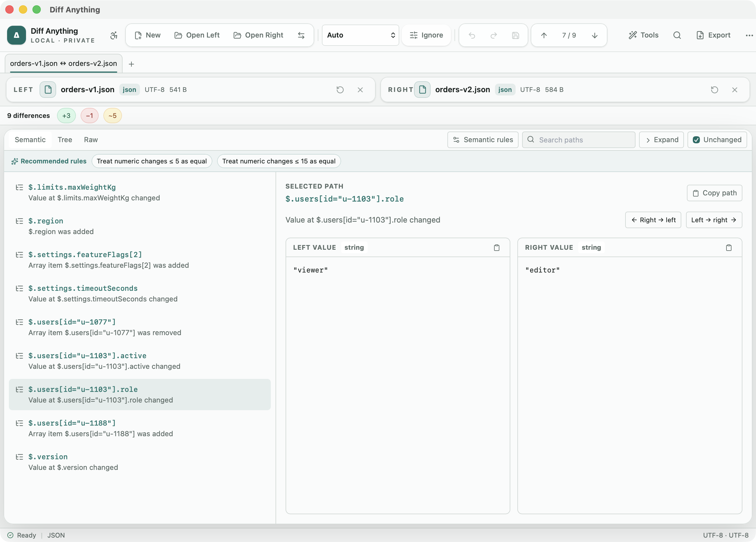Image resolution: width=756 pixels, height=542 pixels.
Task: Click the New button
Action: tap(147, 35)
